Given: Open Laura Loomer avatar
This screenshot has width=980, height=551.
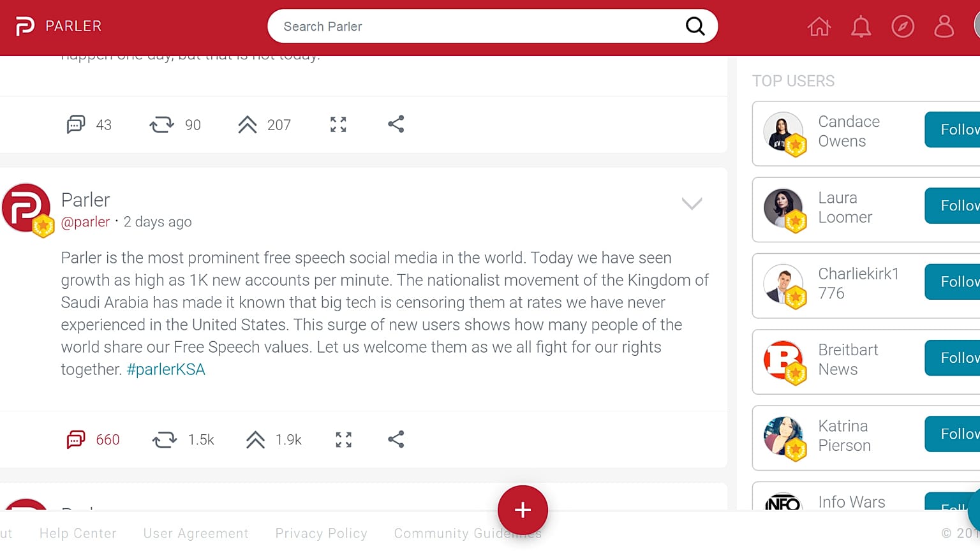Looking at the screenshot, I should tap(784, 209).
